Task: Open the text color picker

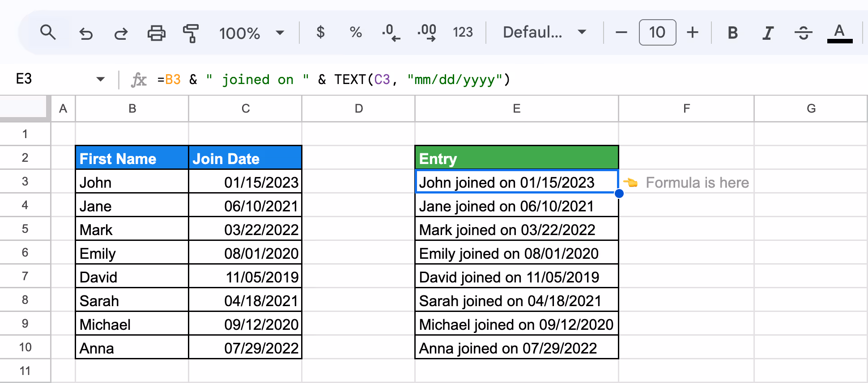Action: tap(839, 33)
